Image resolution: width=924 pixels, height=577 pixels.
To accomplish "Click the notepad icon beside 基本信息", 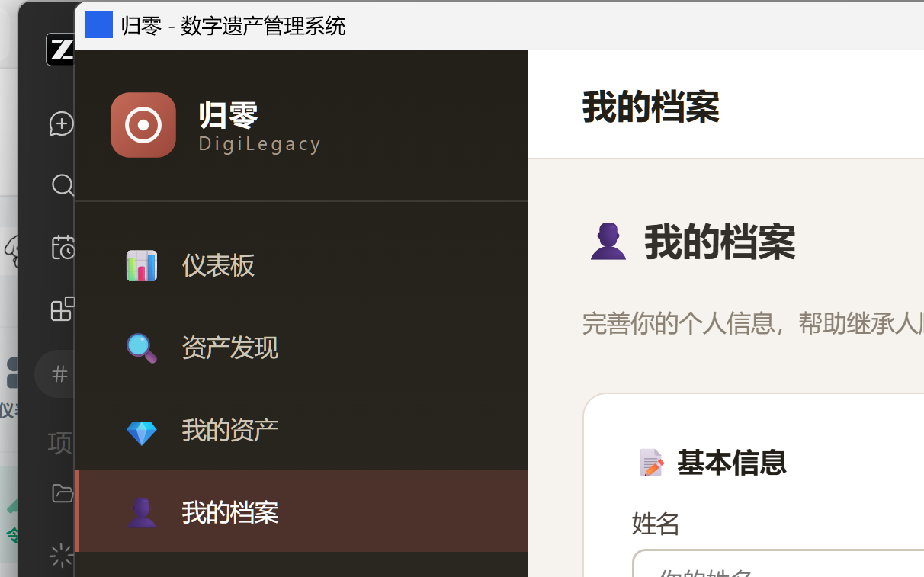I will click(651, 463).
